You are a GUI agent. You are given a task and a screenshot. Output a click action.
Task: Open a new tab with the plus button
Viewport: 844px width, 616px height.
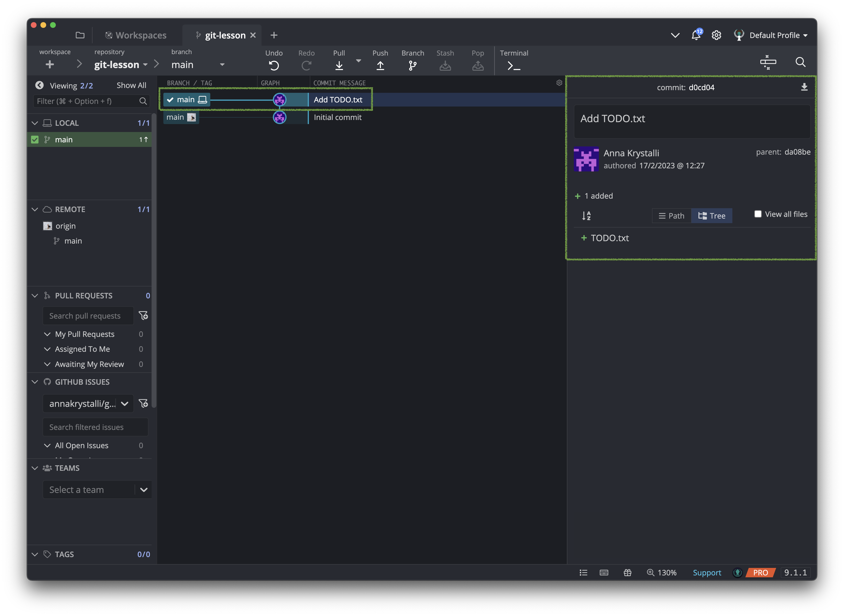274,35
